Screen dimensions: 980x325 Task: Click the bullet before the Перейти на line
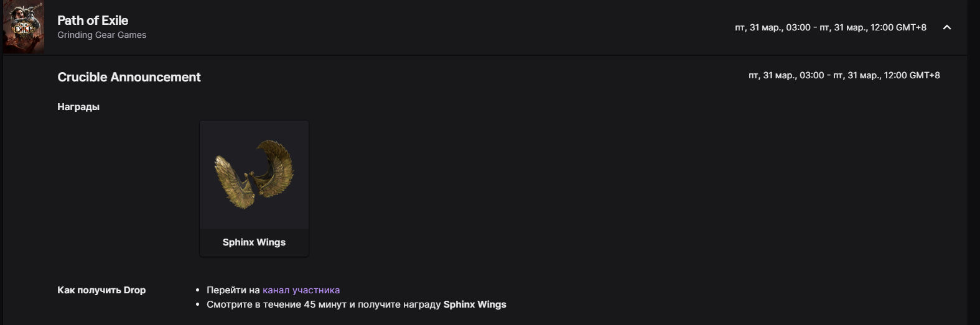[x=198, y=290]
